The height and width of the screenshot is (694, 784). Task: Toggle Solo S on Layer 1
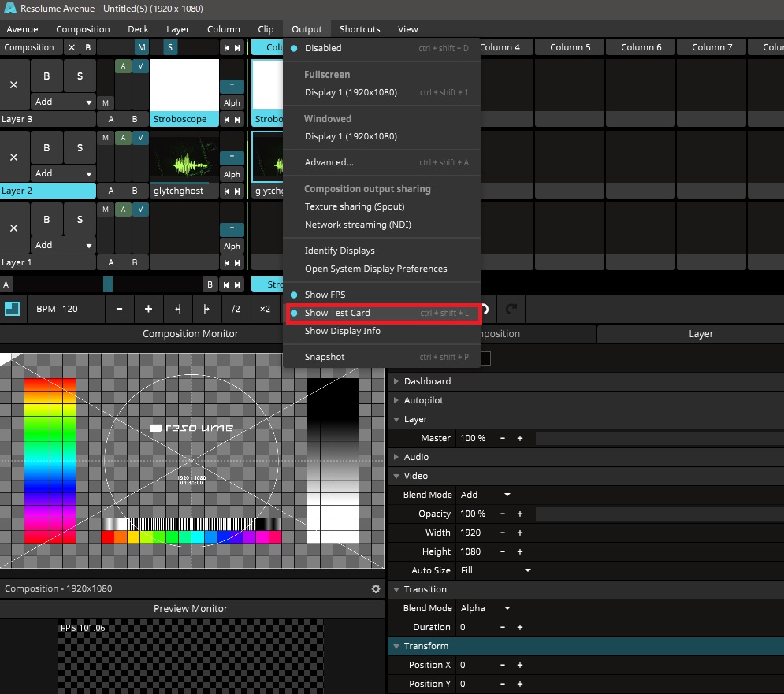coord(80,220)
